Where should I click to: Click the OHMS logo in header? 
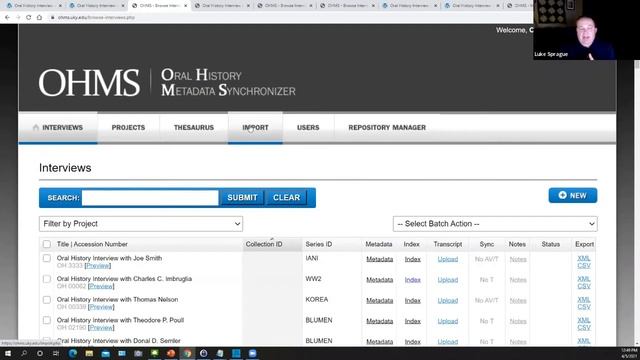point(89,83)
